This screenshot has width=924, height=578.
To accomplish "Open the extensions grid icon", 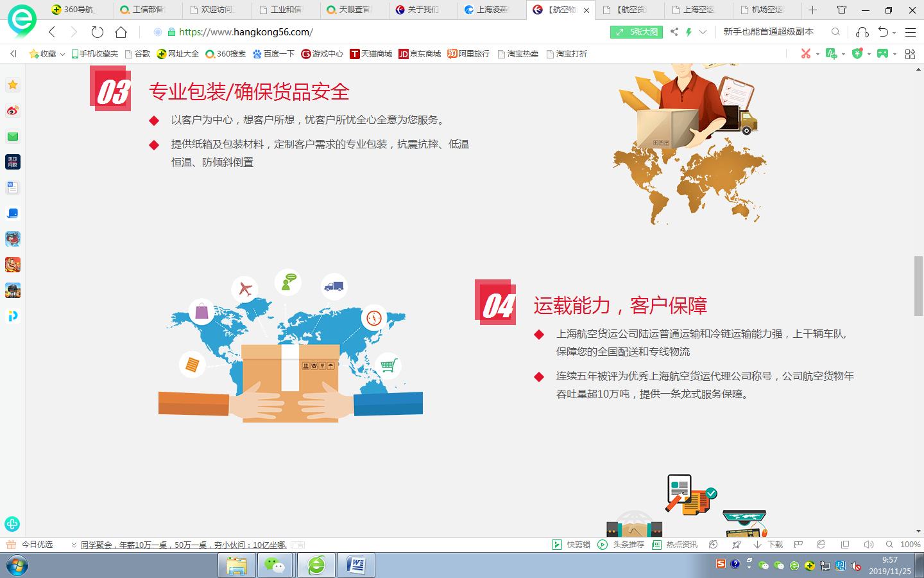I will tap(910, 54).
